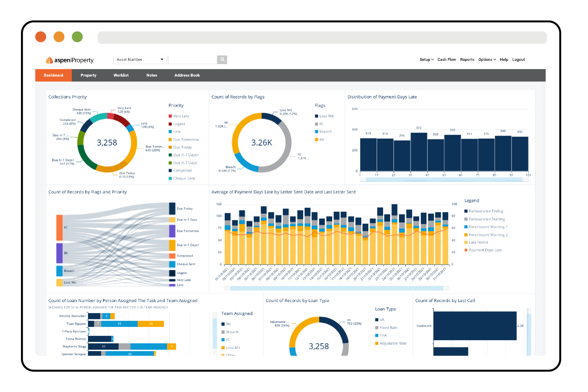Image resolution: width=588 pixels, height=392 pixels.
Task: Click the range slider under Distribution chart
Action: point(444,180)
